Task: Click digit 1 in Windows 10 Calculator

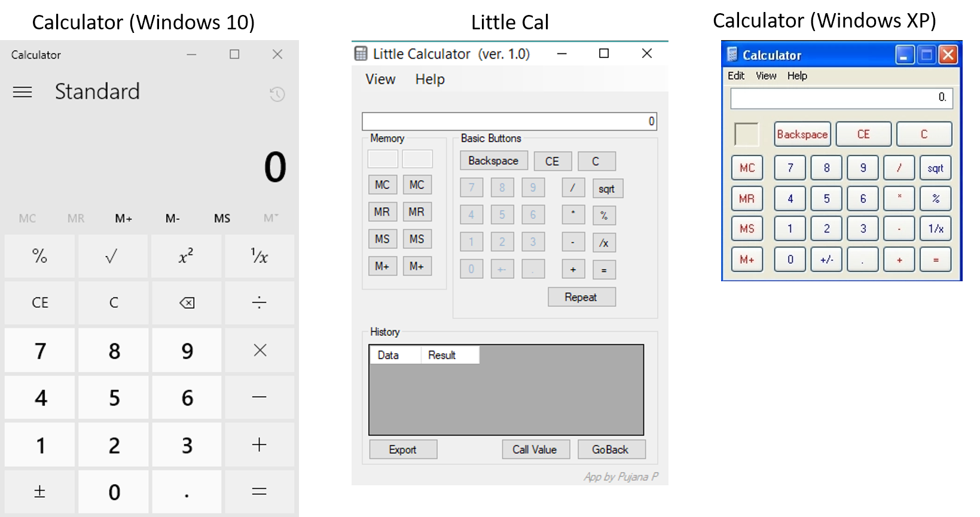Action: (x=39, y=445)
